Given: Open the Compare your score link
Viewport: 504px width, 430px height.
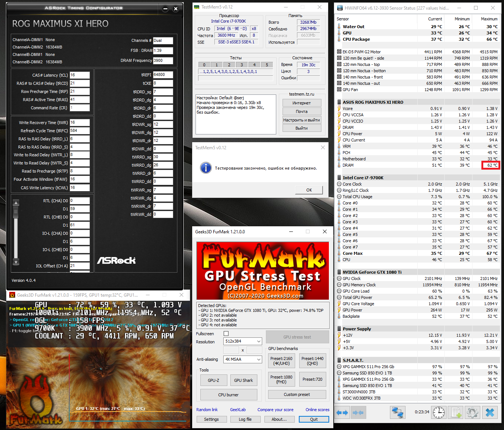Looking at the screenshot, I should click(276, 410).
